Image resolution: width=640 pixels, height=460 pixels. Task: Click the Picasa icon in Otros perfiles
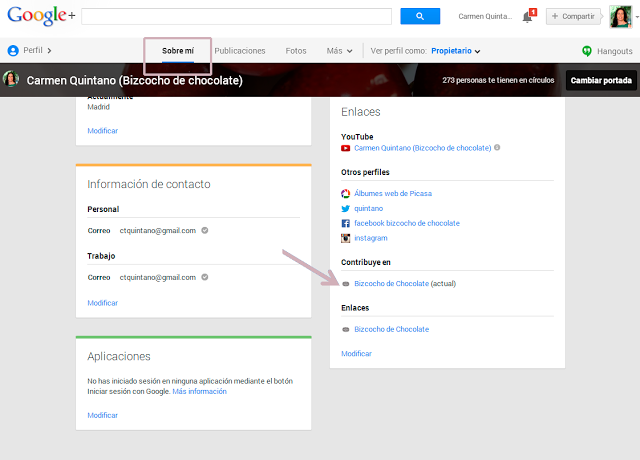point(346,193)
